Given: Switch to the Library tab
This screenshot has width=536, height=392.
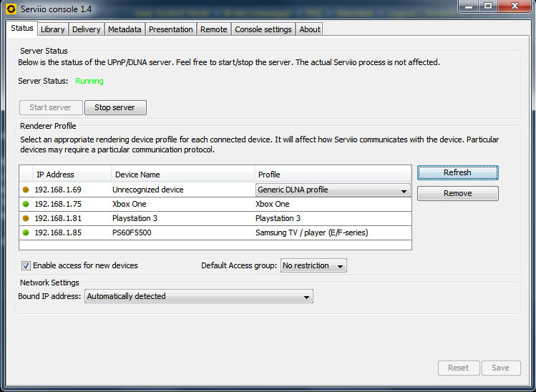Looking at the screenshot, I should (52, 29).
